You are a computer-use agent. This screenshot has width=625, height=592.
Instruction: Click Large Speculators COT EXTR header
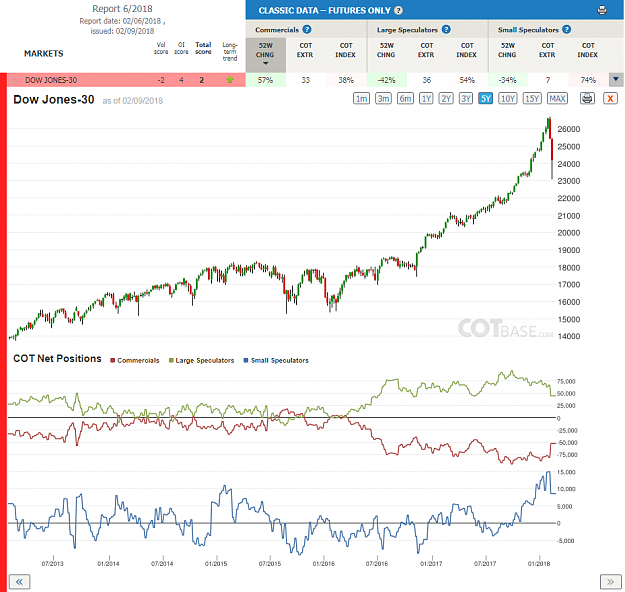point(426,50)
